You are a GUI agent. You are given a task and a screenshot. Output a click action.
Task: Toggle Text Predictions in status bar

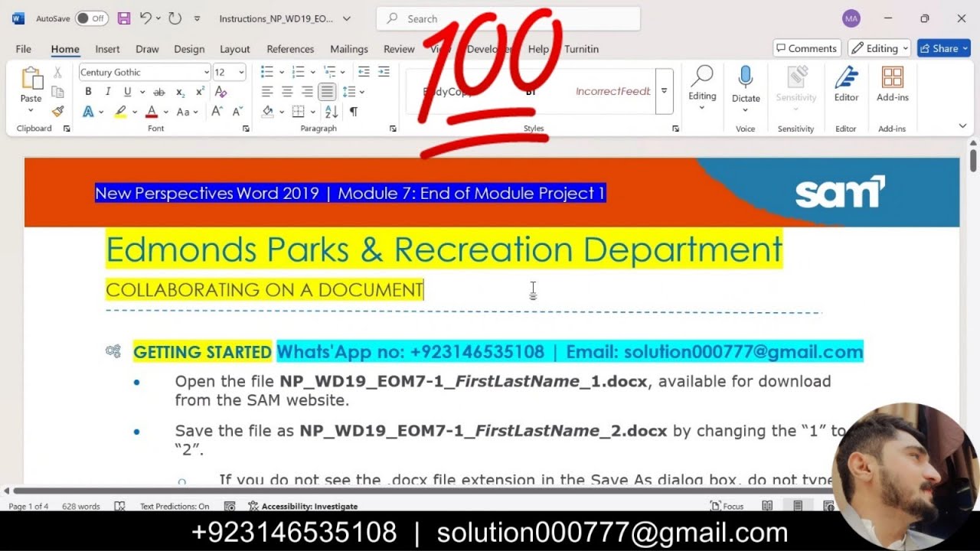click(x=175, y=506)
